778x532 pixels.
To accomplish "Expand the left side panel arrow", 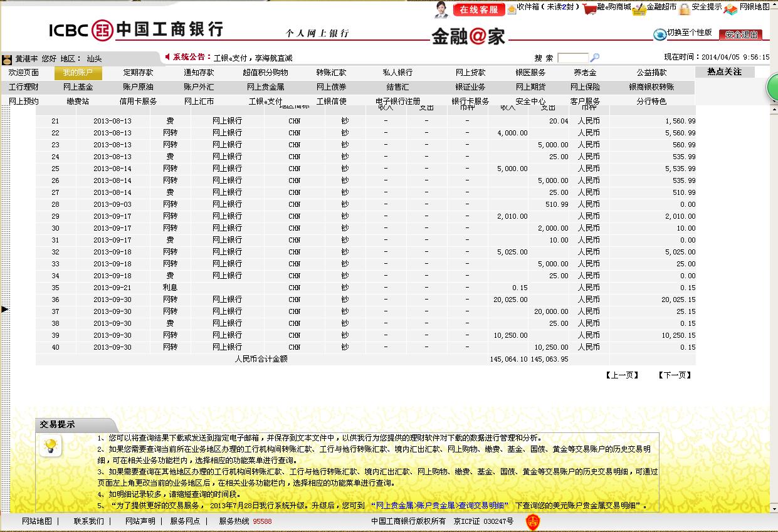I will click(5, 309).
